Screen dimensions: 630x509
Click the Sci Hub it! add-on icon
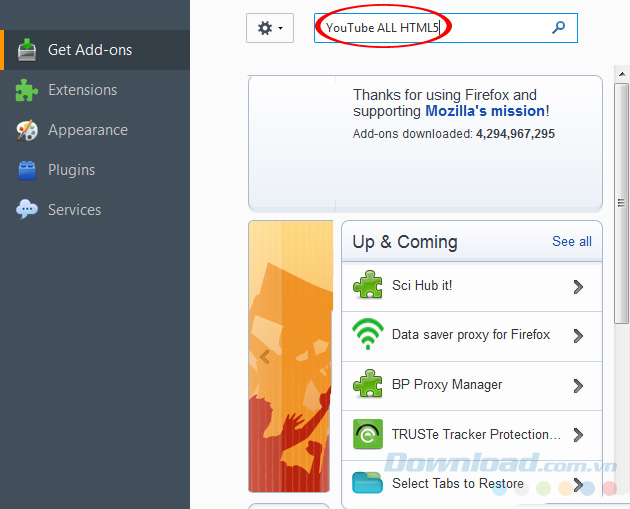[x=368, y=286]
